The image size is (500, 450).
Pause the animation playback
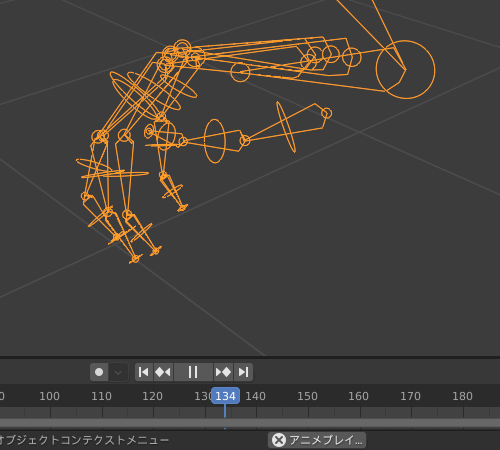point(193,372)
